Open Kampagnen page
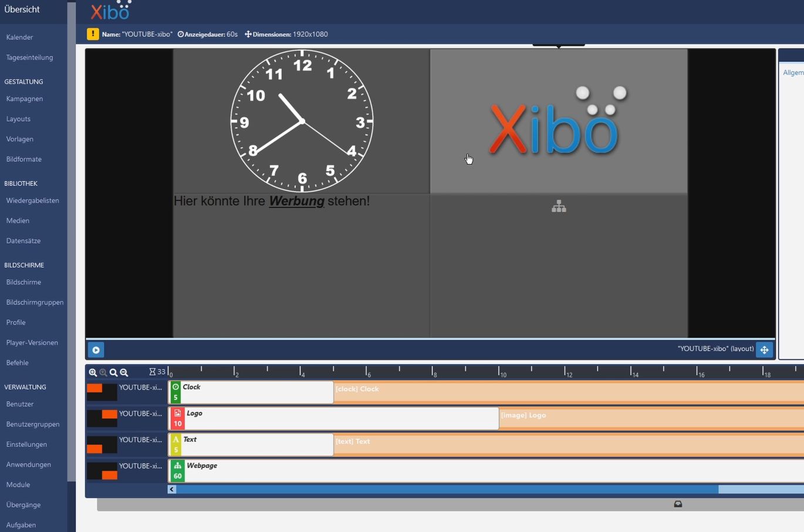This screenshot has width=804, height=532. pos(25,99)
